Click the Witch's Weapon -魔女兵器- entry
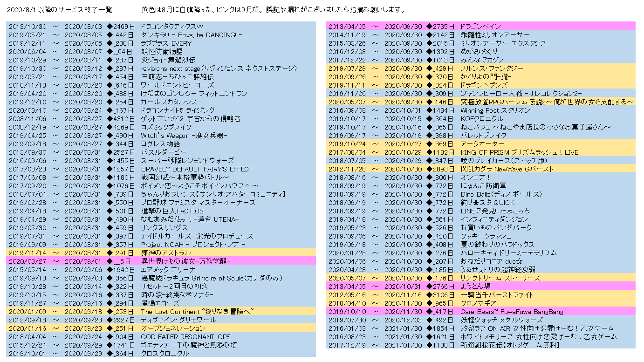Screen dimensions: 644x362 [184, 136]
